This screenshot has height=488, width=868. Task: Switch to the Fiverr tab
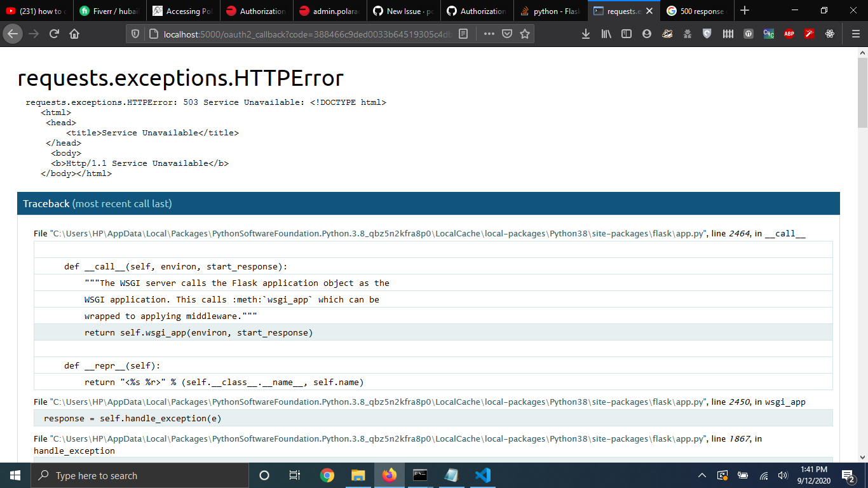[110, 11]
